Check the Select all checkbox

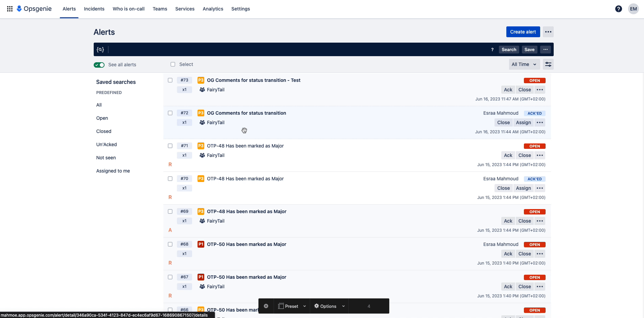tap(173, 64)
